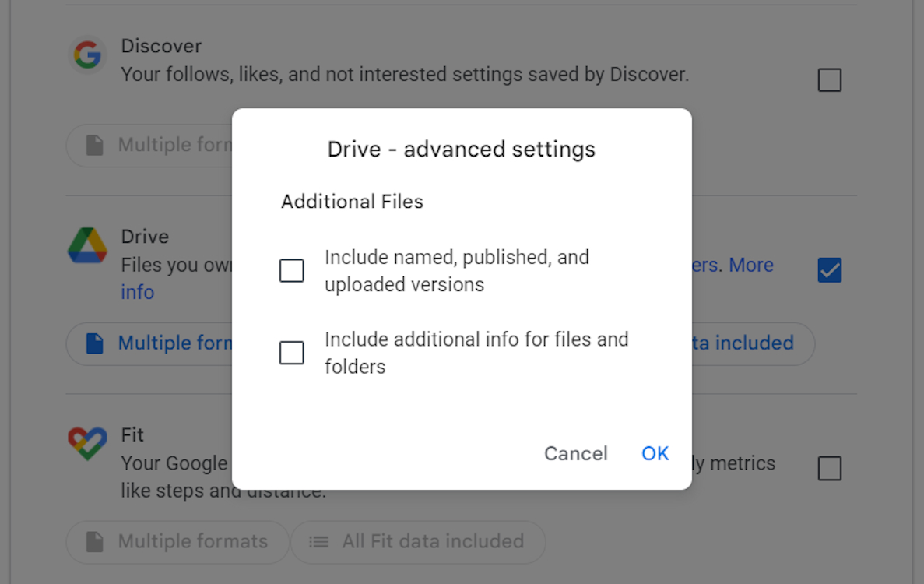Image resolution: width=924 pixels, height=584 pixels.
Task: Open the More info link for Drive
Action: [138, 292]
